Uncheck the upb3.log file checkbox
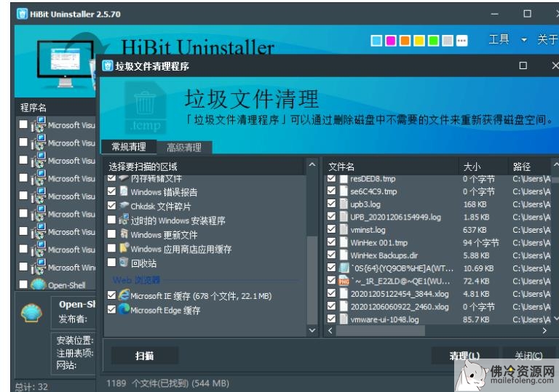Image resolution: width=559 pixels, height=392 pixels. (332, 204)
